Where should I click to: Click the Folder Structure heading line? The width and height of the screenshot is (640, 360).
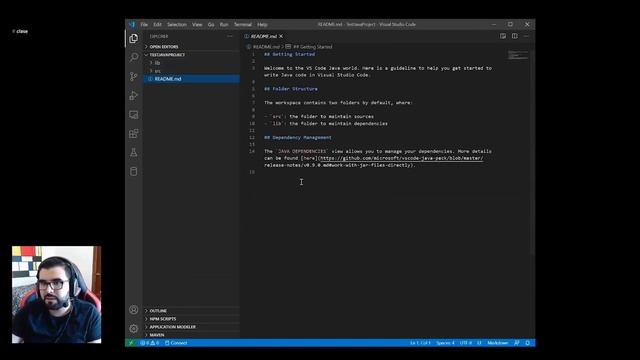click(x=291, y=89)
